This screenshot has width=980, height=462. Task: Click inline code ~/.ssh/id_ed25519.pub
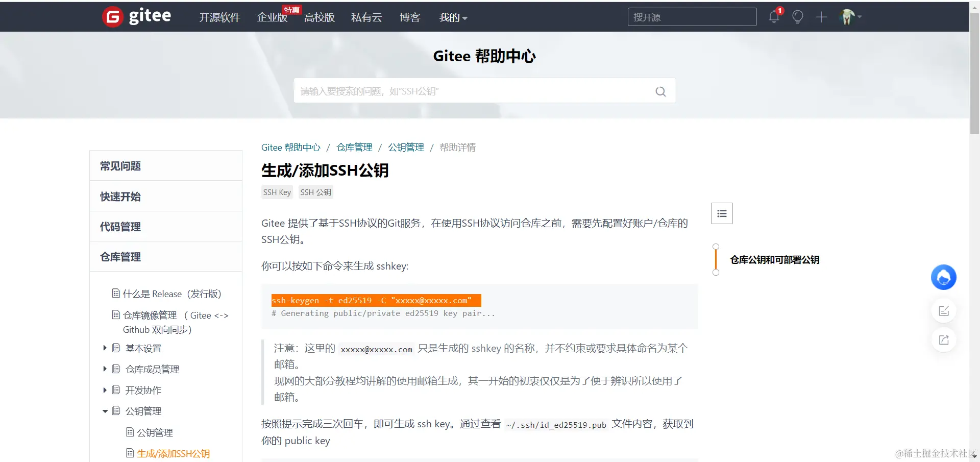coord(556,425)
